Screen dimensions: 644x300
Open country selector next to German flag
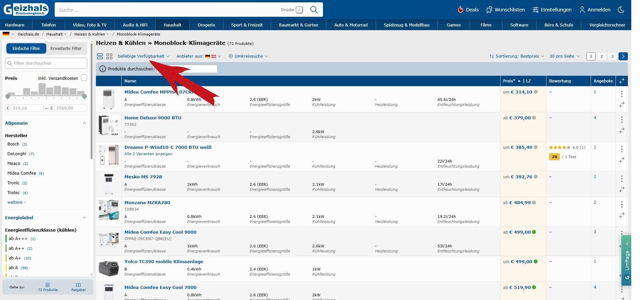pyautogui.click(x=8, y=34)
